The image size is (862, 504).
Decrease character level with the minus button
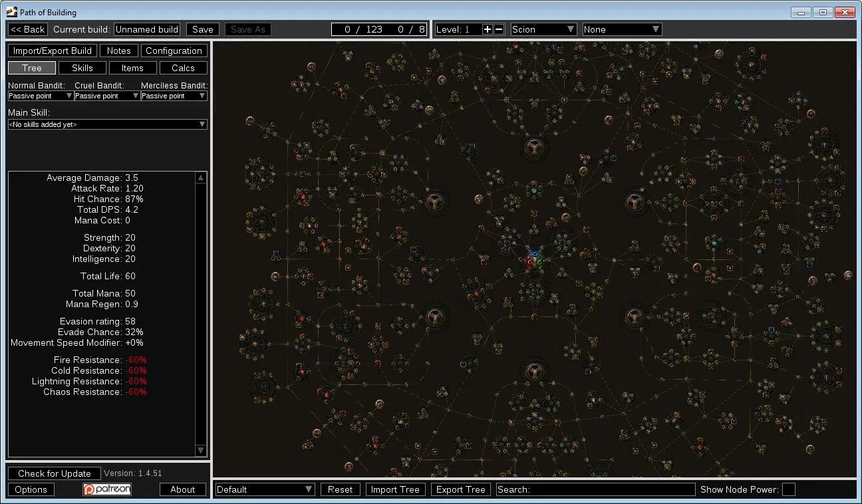[499, 29]
